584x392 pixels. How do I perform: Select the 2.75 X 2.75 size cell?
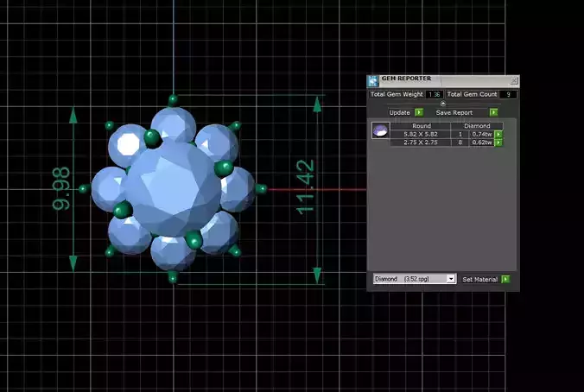pos(421,142)
